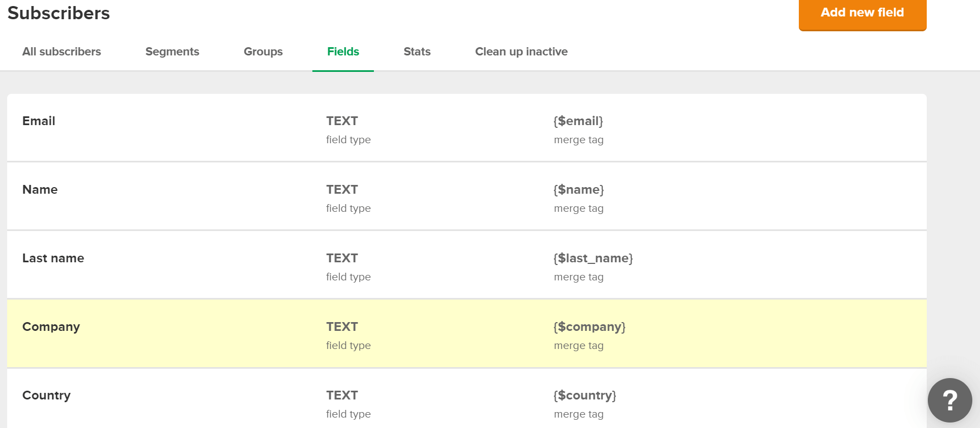
Task: Select the {$country} merge tag
Action: coord(585,396)
